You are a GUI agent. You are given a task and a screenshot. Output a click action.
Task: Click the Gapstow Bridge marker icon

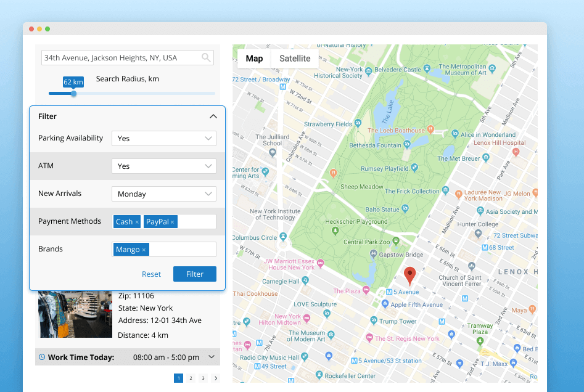pyautogui.click(x=374, y=254)
